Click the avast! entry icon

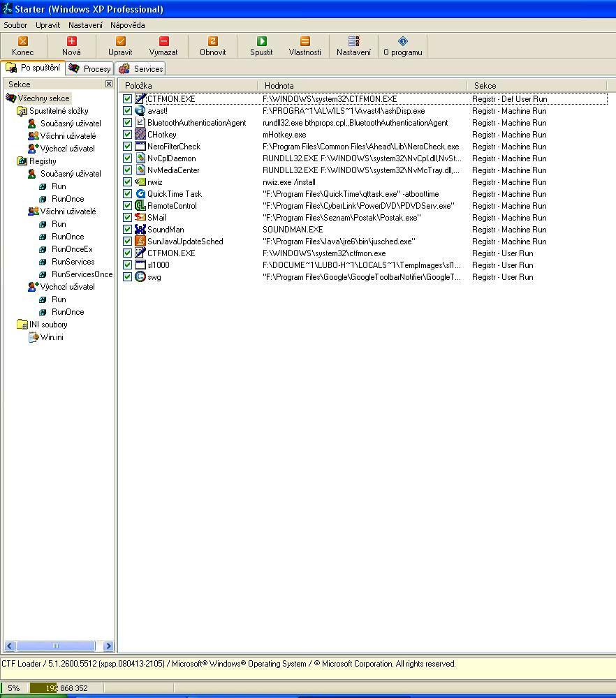[x=140, y=110]
